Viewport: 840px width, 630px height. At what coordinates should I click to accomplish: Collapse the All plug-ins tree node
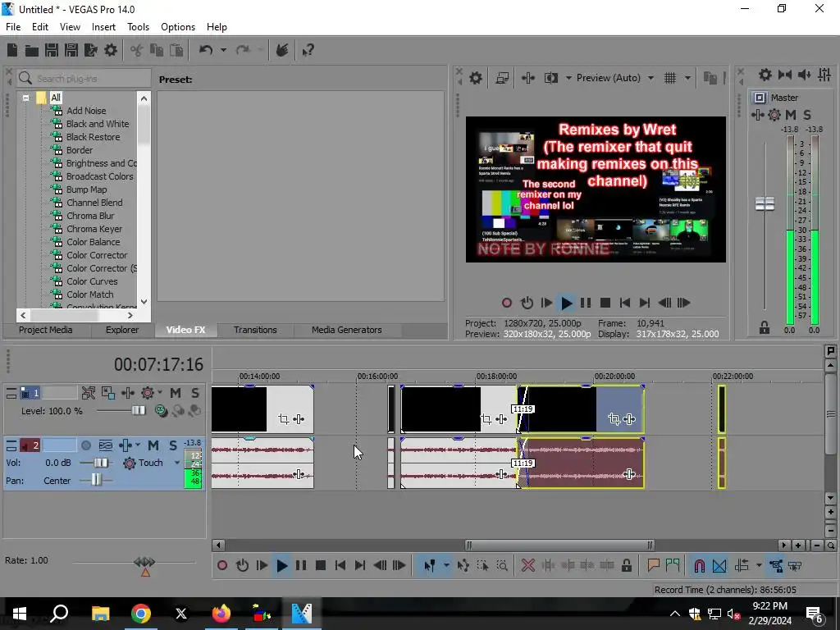point(25,98)
